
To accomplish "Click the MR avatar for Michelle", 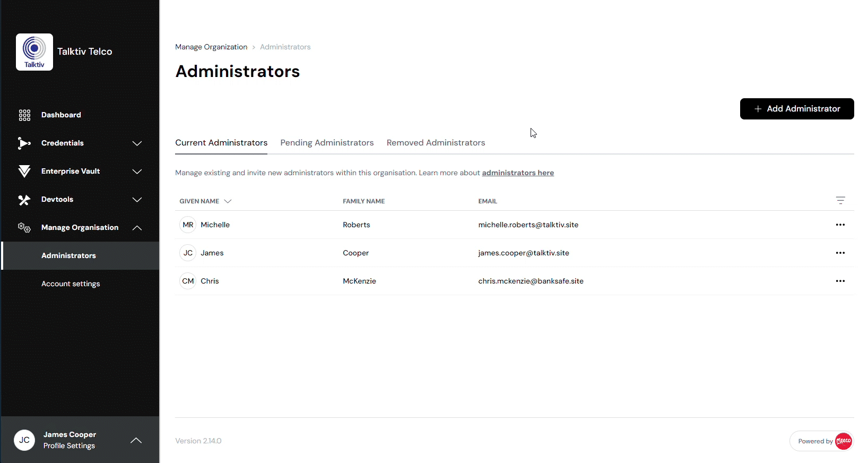I will (188, 225).
